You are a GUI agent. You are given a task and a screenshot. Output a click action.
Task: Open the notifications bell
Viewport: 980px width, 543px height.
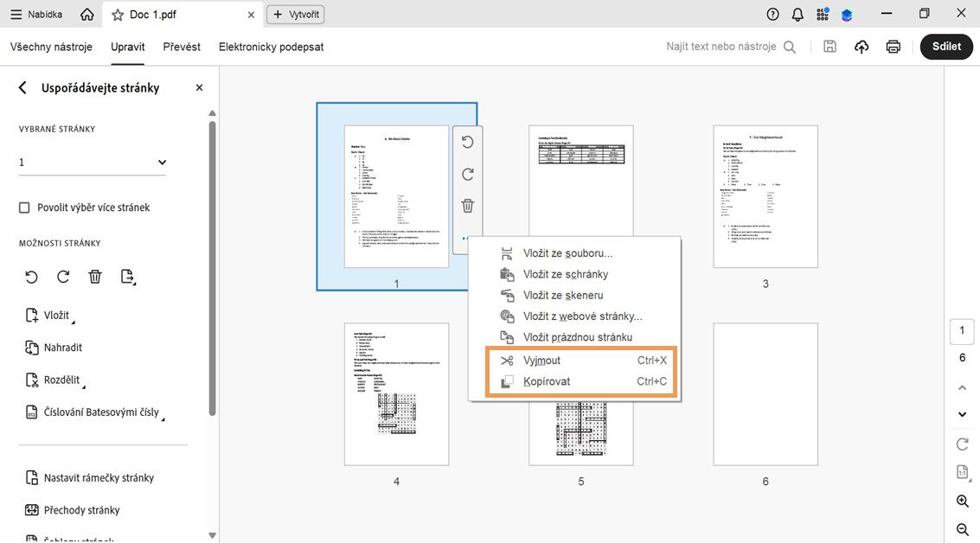[797, 15]
